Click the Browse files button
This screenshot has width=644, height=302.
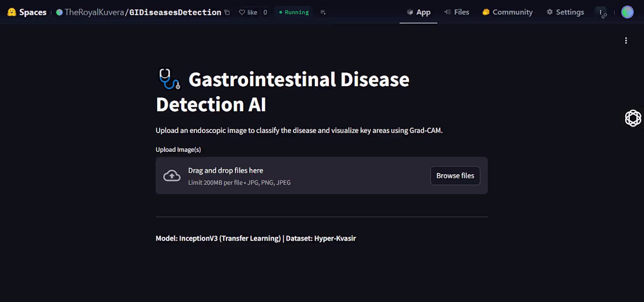(455, 175)
